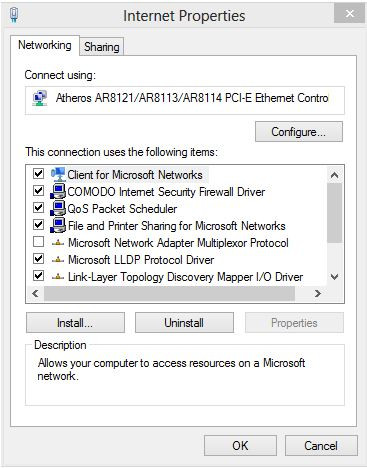Click the list scroll up arrow
Viewport: 367px width, 468px height.
coord(334,175)
